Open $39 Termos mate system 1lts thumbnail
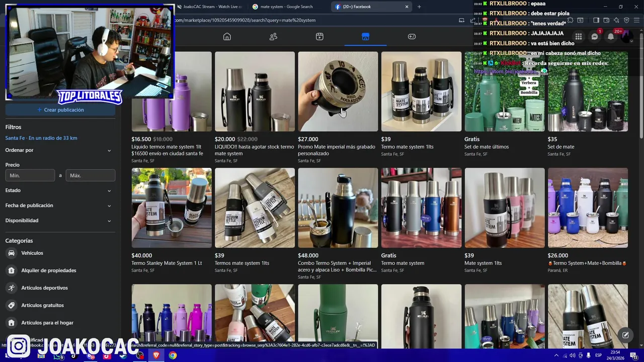Image resolution: width=644 pixels, height=362 pixels. tap(255, 208)
